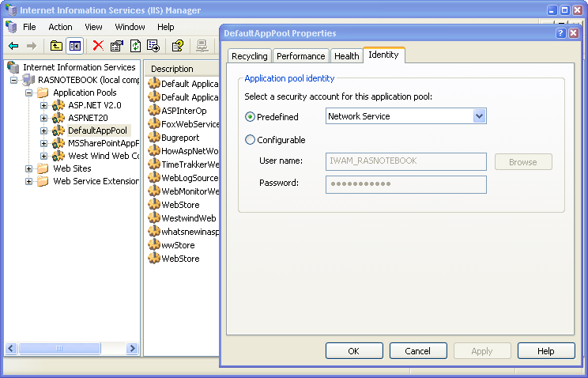Click the IIS Manager icon below the title bar

coord(11,27)
